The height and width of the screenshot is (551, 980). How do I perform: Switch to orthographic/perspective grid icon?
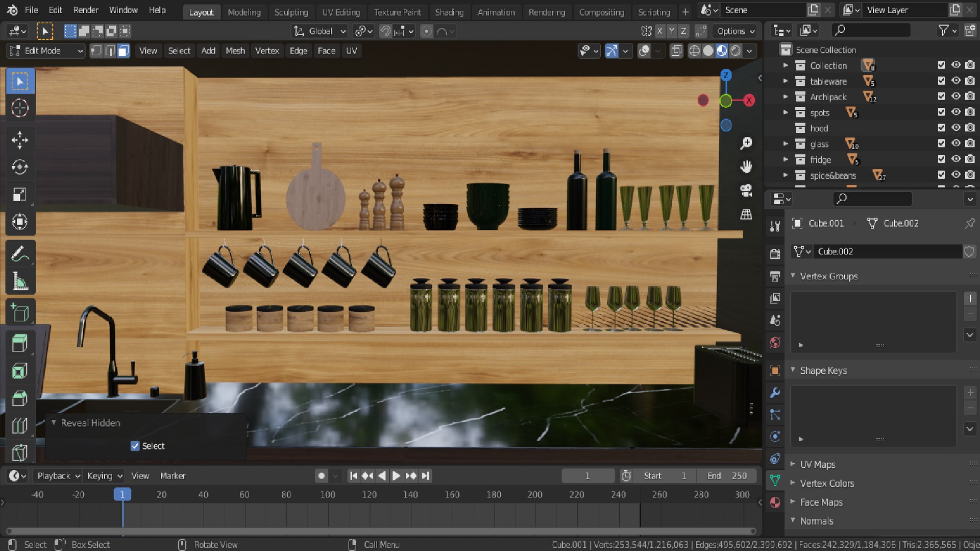coord(746,214)
